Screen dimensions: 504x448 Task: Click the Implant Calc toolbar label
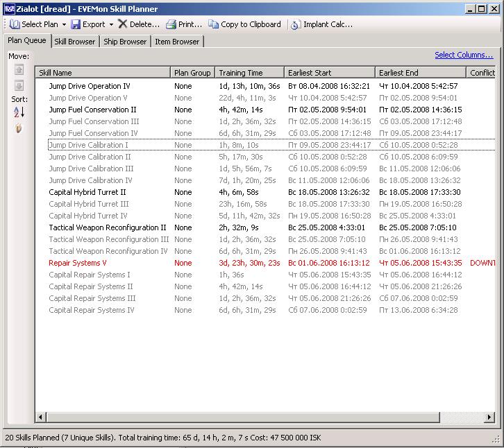[x=328, y=24]
